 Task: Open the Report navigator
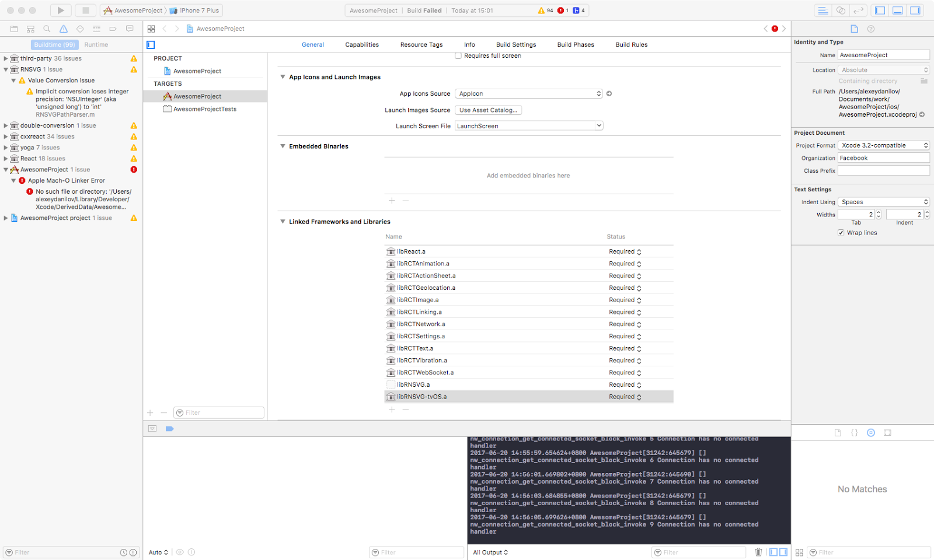[x=130, y=29]
